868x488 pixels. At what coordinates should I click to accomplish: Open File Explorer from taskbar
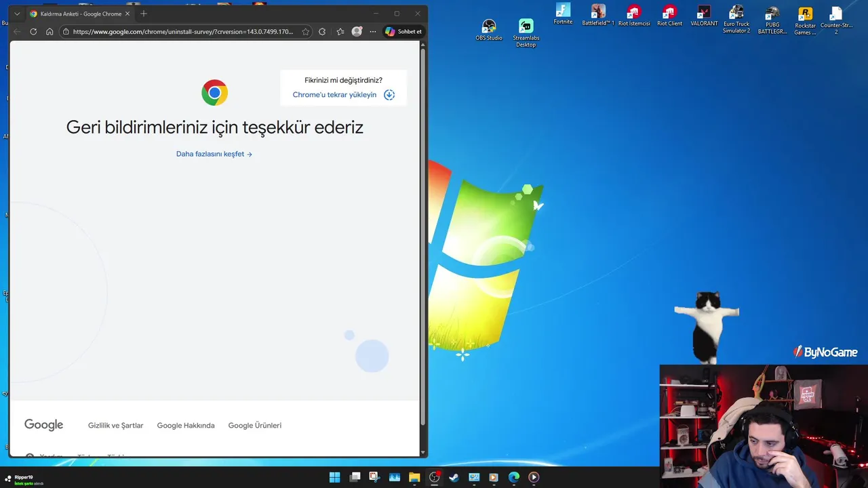click(414, 477)
